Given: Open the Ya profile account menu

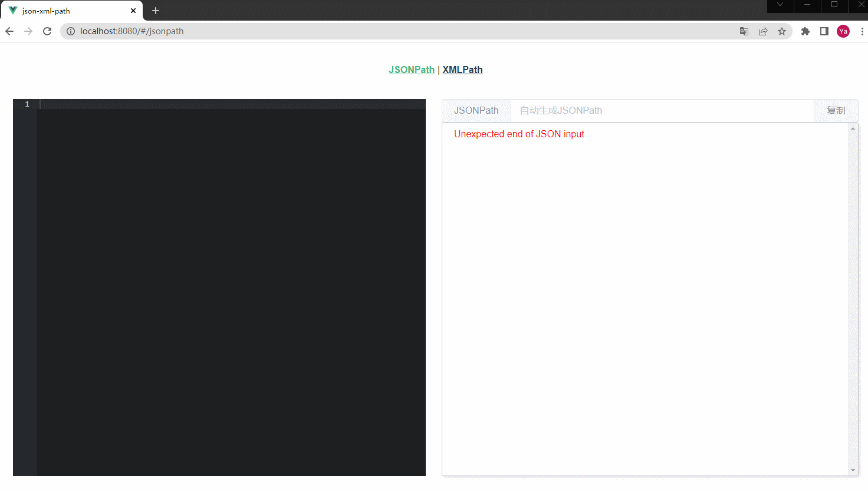Looking at the screenshot, I should pos(843,31).
